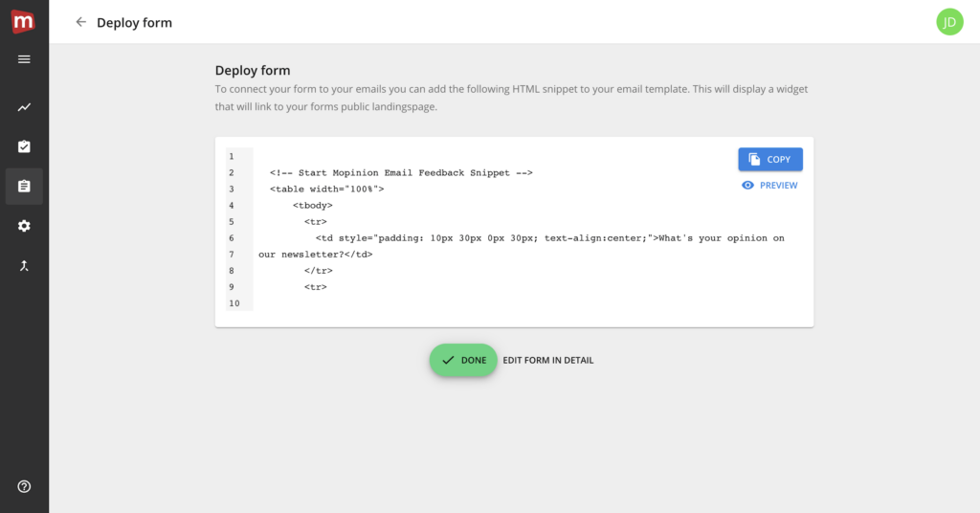Go back using the arrow icon
Screen dimensions: 980x513
click(x=80, y=23)
